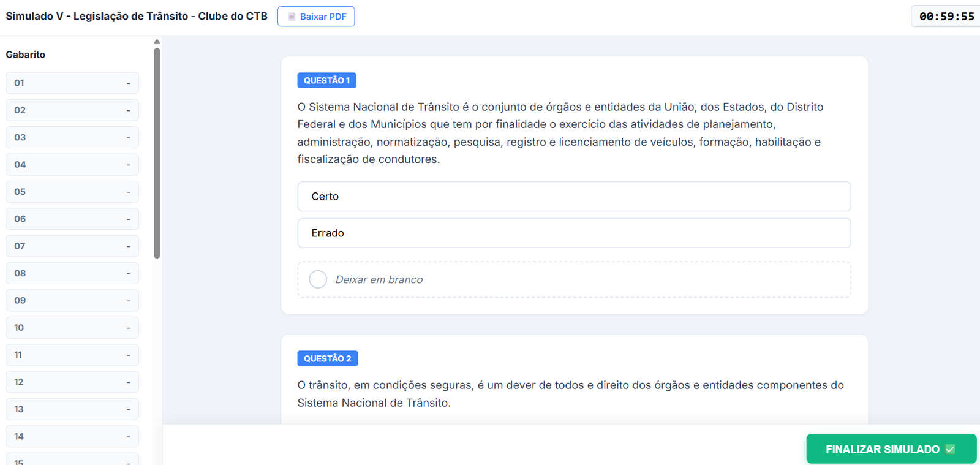
Task: Go to question 05 in Gabarito
Action: (x=72, y=192)
